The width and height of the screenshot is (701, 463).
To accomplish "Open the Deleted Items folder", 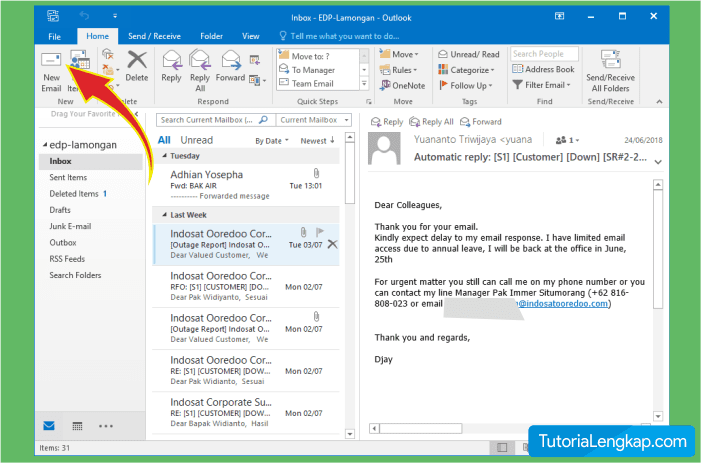I will [74, 194].
